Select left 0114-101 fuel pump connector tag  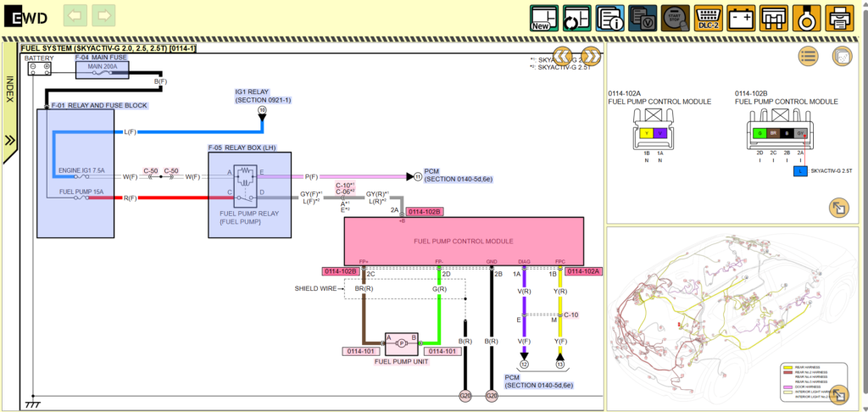(361, 351)
